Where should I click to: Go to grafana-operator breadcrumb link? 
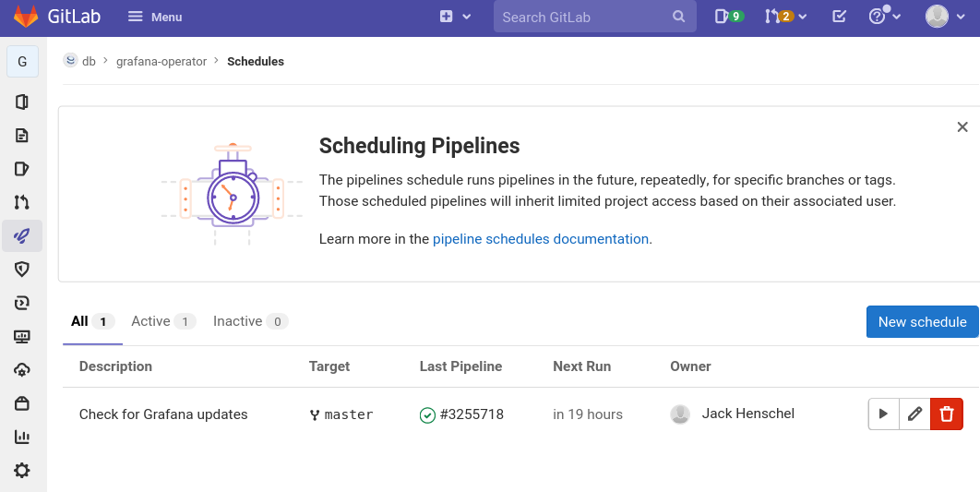pos(161,61)
